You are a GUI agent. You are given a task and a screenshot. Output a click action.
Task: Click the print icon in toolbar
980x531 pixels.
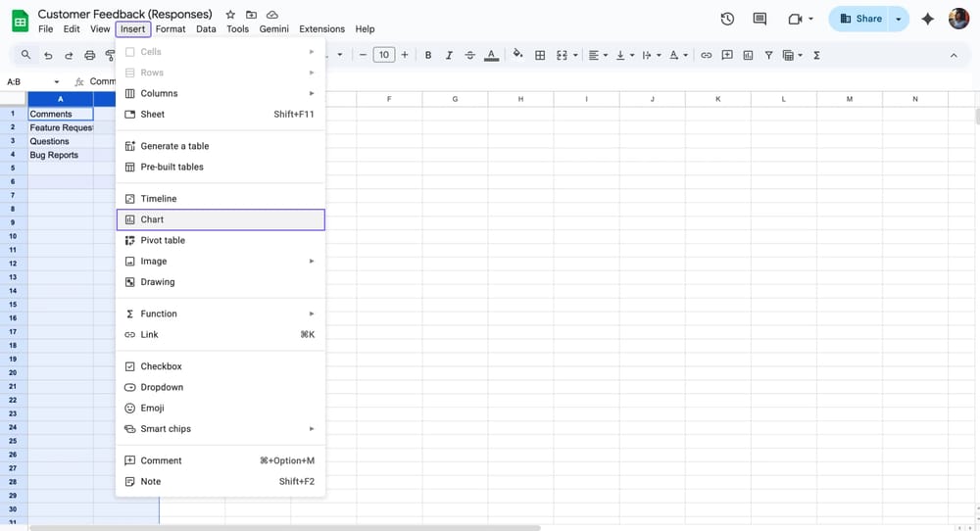(x=90, y=56)
